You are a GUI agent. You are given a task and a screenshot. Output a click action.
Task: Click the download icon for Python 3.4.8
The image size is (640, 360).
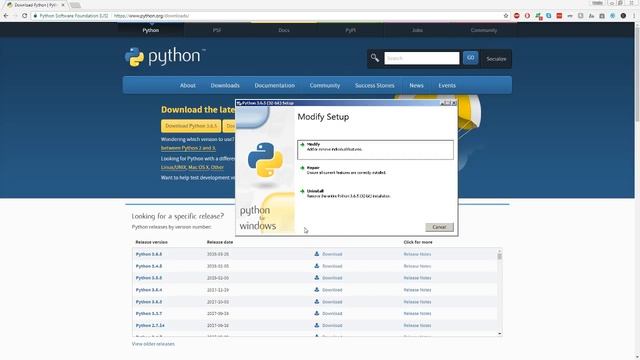[x=317, y=266]
